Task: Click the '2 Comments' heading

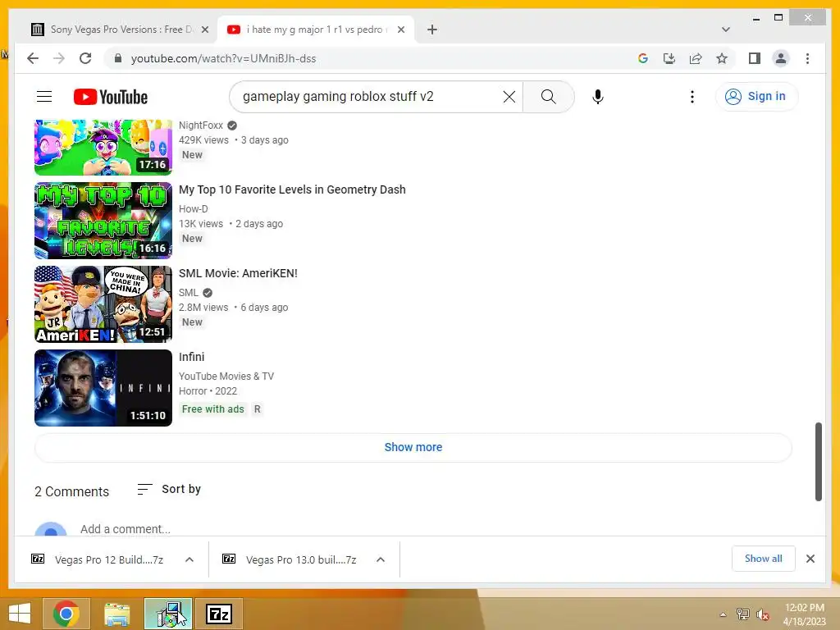Action: coord(72,492)
